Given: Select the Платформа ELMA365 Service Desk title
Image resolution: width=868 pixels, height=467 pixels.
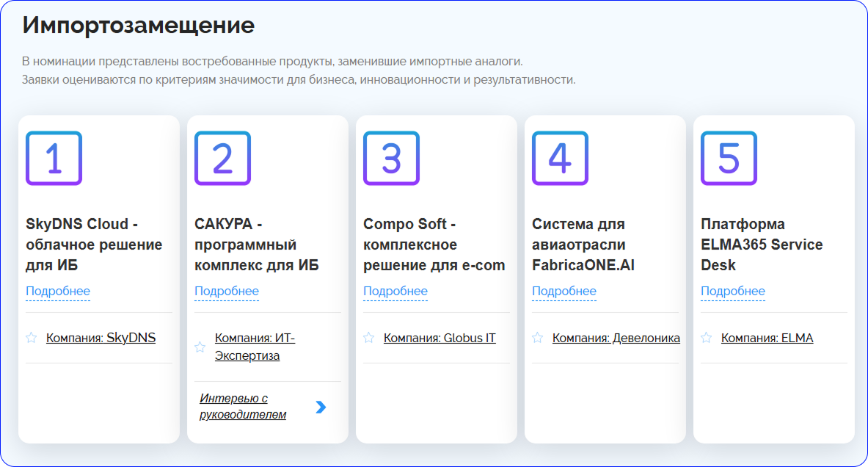Looking at the screenshot, I should pos(762,245).
